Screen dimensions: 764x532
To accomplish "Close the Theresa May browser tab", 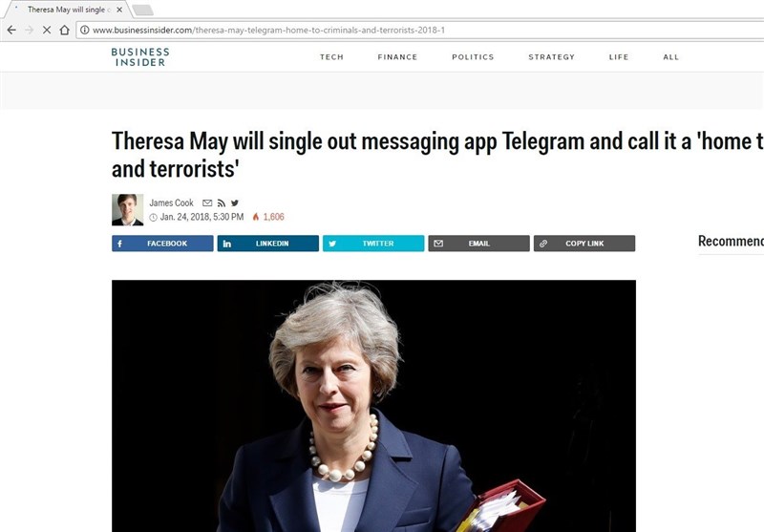I will [x=119, y=10].
